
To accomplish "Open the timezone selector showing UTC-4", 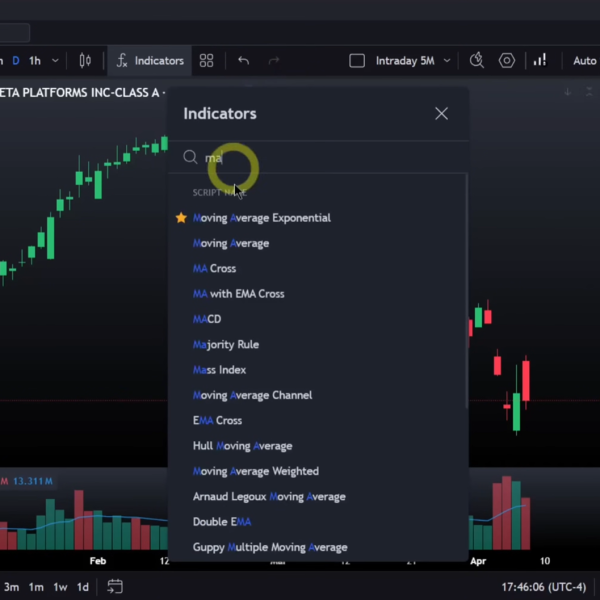I will [543, 586].
